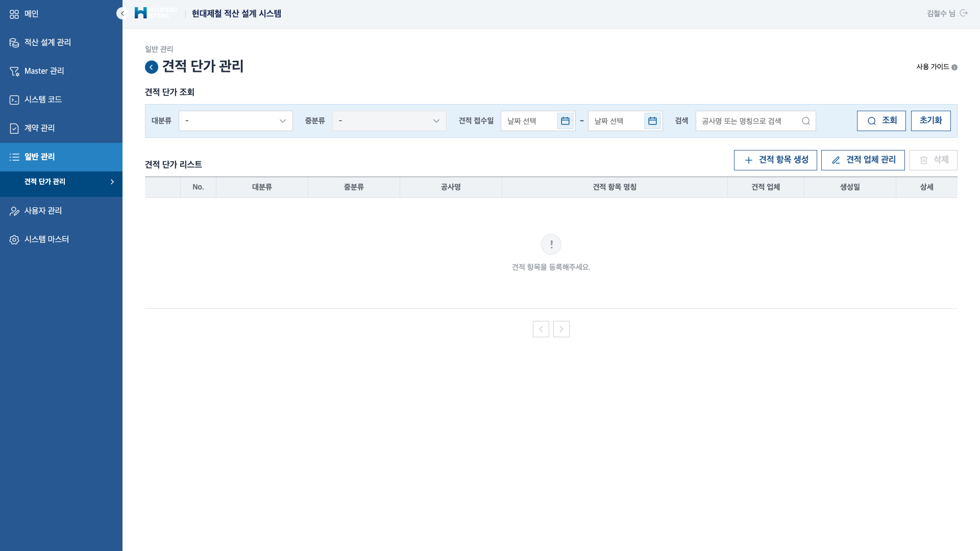
Task: Open the end date calendar picker
Action: 652,121
